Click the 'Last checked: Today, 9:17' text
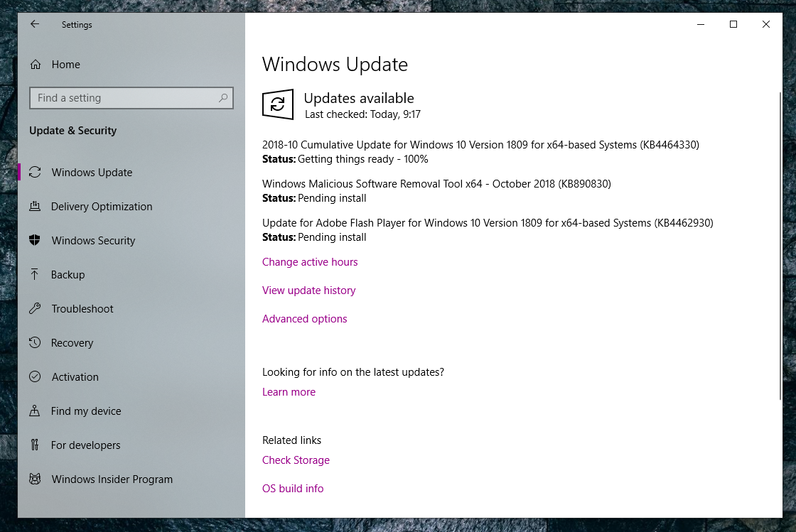 (x=362, y=114)
